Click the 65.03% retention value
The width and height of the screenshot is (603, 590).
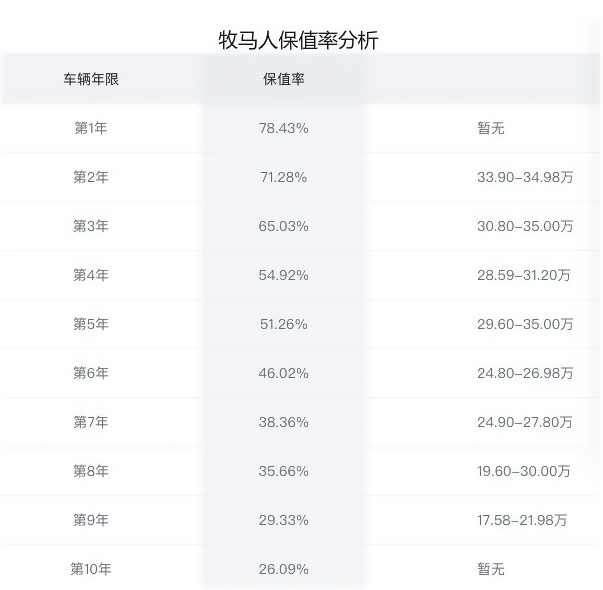[284, 226]
